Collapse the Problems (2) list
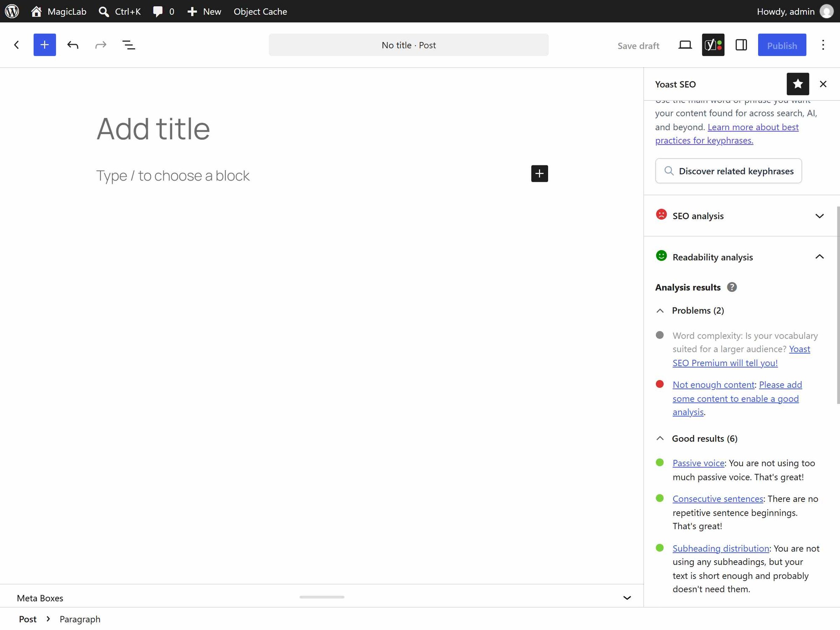The image size is (840, 630). [690, 310]
